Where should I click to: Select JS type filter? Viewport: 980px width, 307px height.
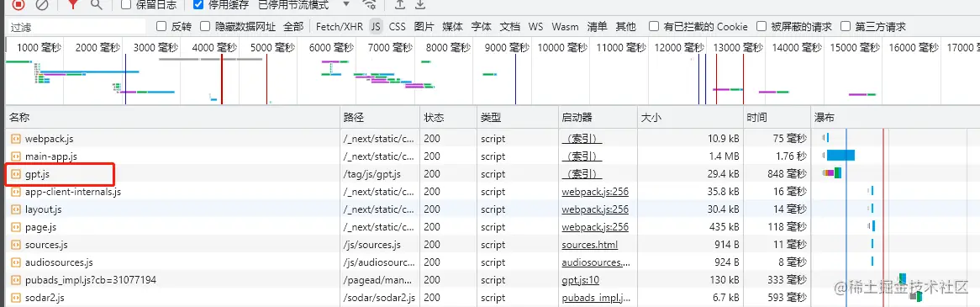pos(376,26)
